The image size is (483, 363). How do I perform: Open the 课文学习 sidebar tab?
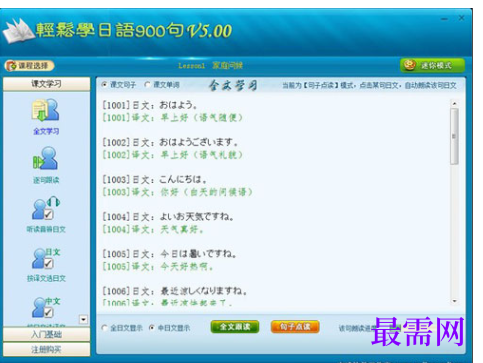coord(46,84)
